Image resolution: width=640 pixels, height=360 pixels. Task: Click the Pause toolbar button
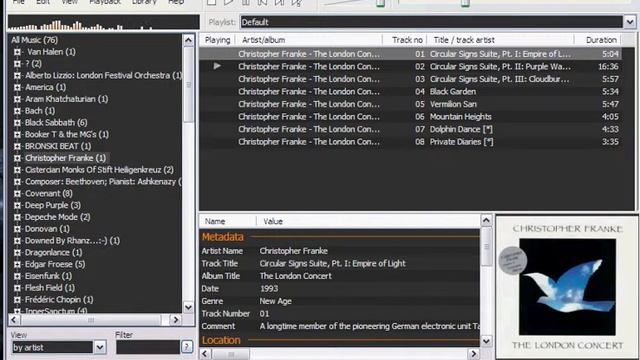[246, 2]
